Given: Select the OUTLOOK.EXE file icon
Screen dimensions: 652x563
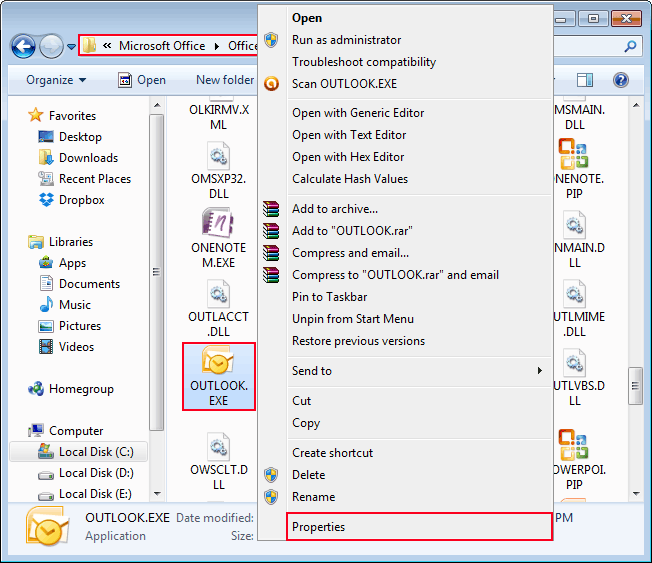Looking at the screenshot, I should tap(218, 361).
